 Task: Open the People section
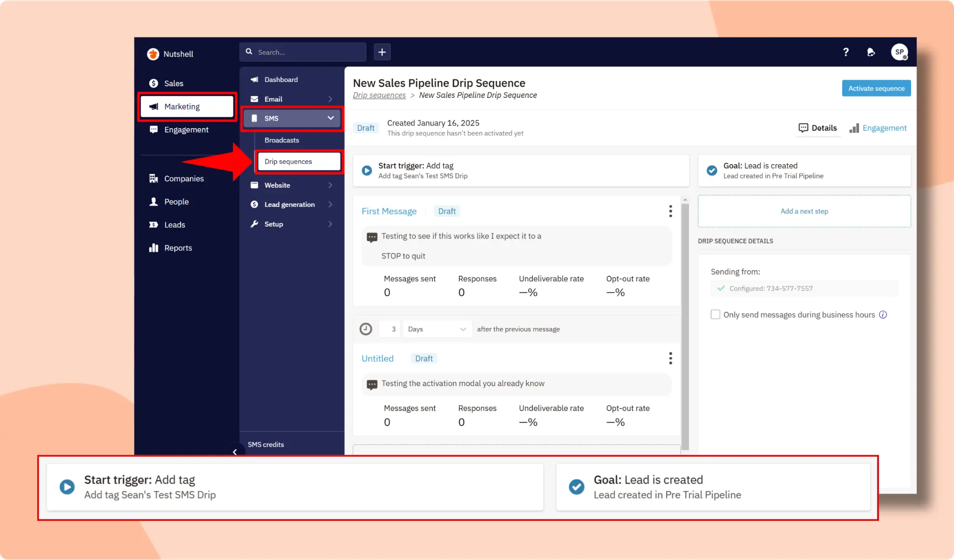(x=176, y=201)
